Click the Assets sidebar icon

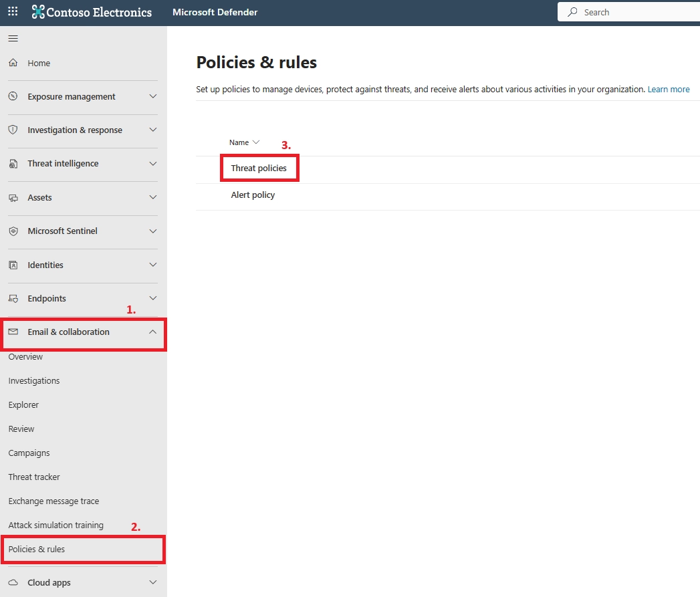(x=12, y=197)
